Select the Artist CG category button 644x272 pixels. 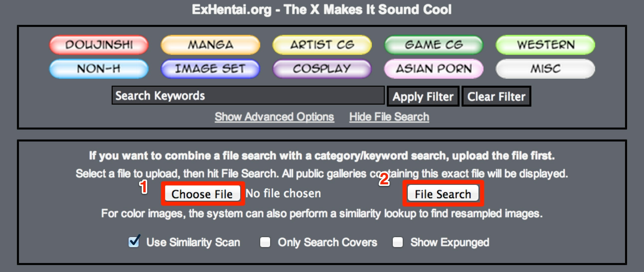(x=322, y=45)
